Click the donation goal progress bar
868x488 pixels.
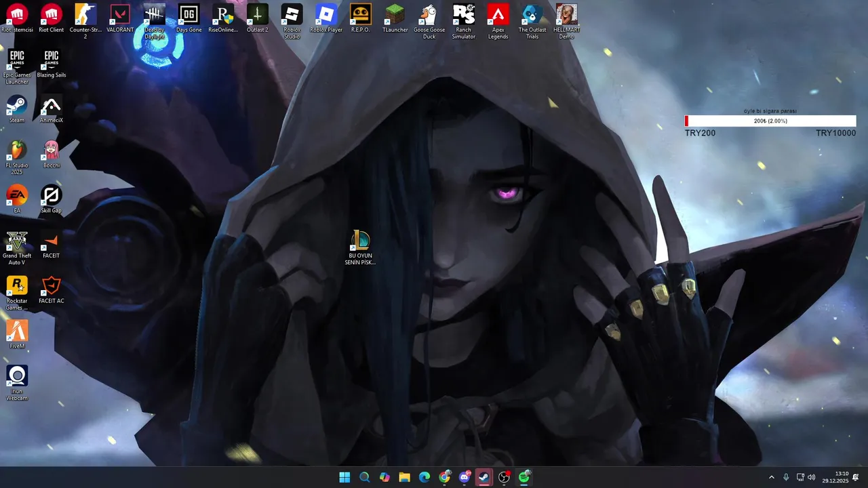(x=770, y=121)
